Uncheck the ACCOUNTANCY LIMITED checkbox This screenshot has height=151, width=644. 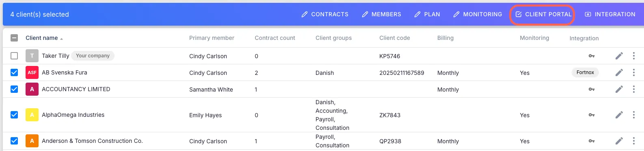14,89
